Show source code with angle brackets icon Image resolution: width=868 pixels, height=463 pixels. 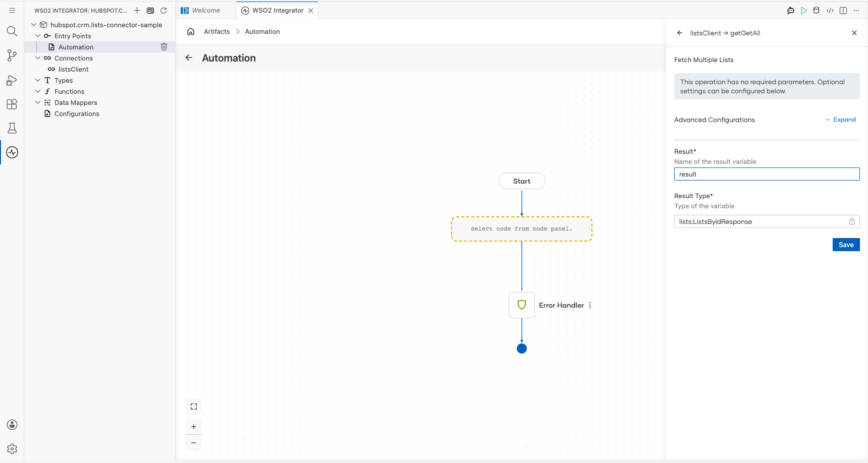(x=830, y=10)
